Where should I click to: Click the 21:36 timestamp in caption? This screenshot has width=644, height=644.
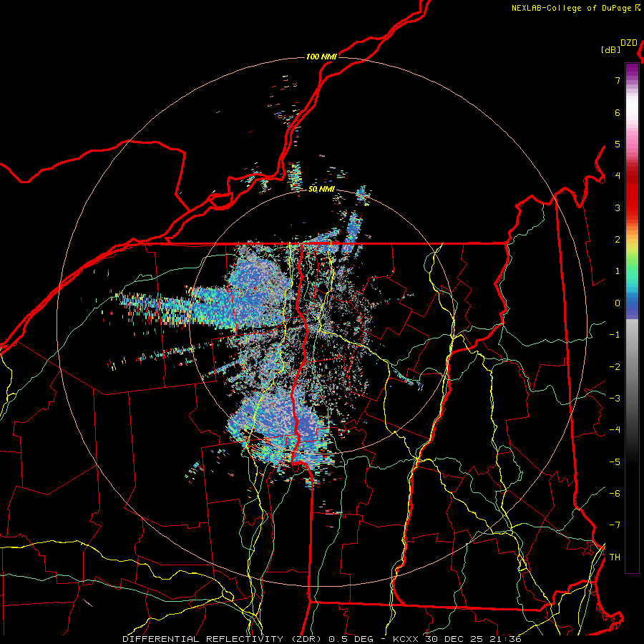[x=507, y=639]
